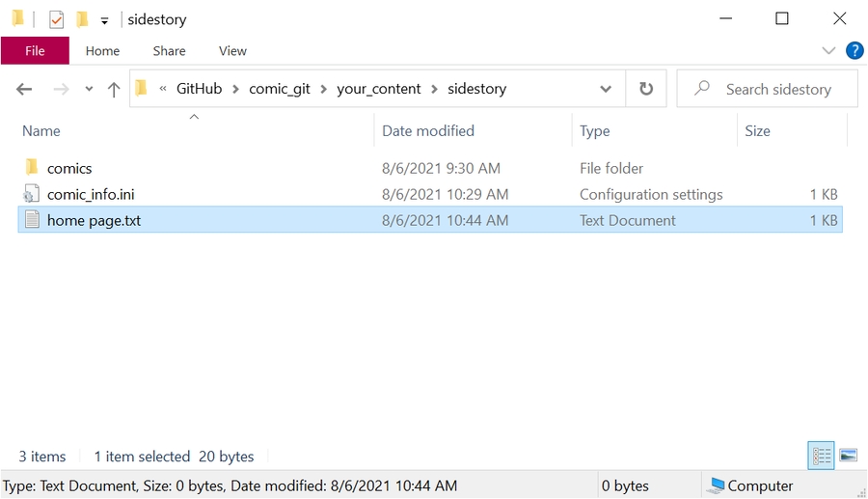This screenshot has width=868, height=499.
Task: Open Explorer Help question mark icon
Action: [x=854, y=51]
